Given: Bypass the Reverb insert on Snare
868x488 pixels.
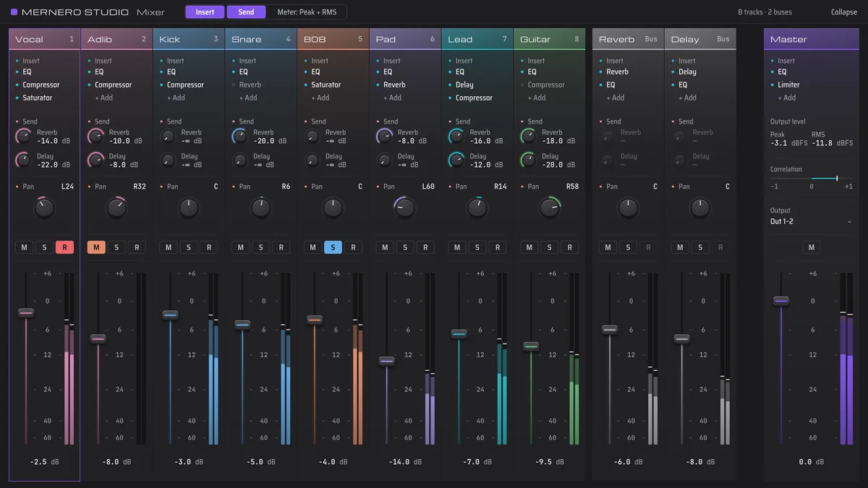Looking at the screenshot, I should (234, 85).
